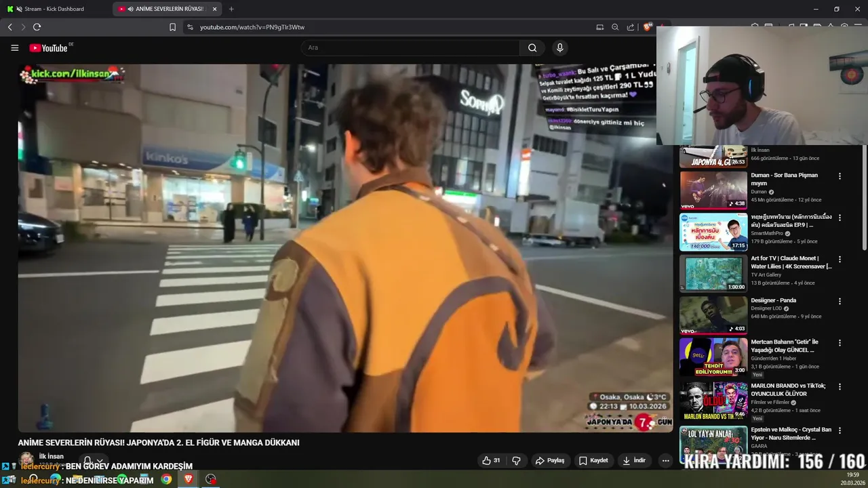This screenshot has height=488, width=868.
Task: Open the Duman concert video thumbnail
Action: pos(713,190)
